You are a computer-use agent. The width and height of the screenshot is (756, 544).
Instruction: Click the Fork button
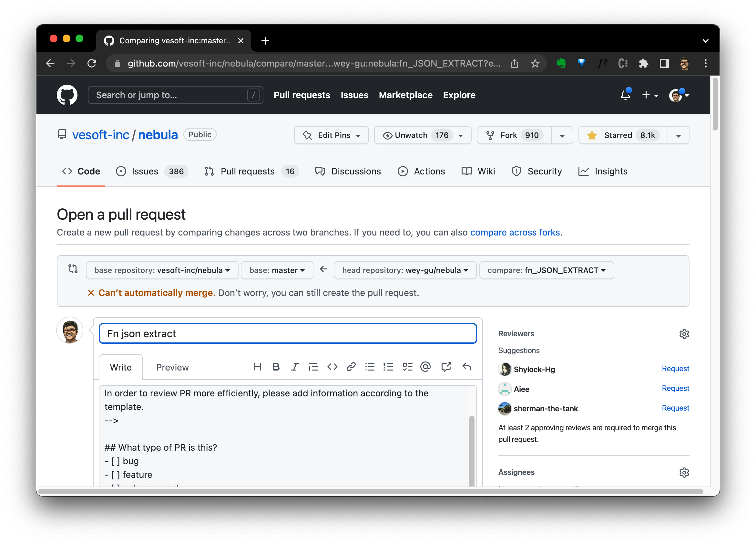514,135
